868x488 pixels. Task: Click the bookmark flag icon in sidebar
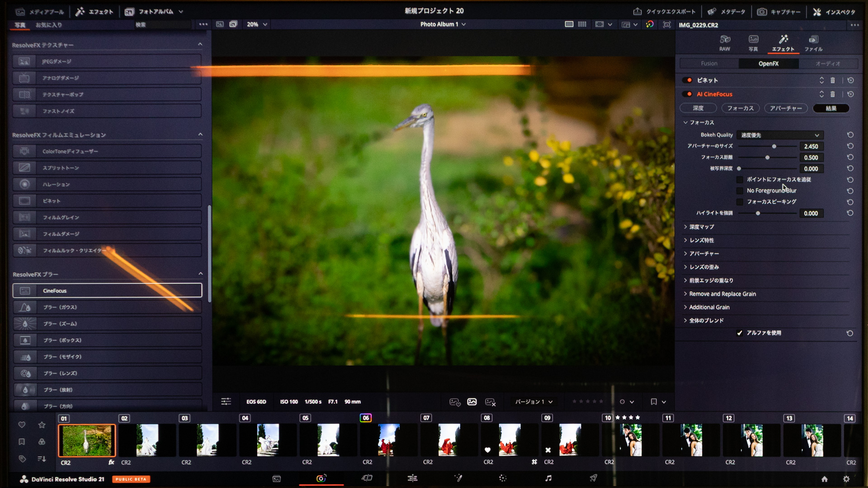point(22,442)
